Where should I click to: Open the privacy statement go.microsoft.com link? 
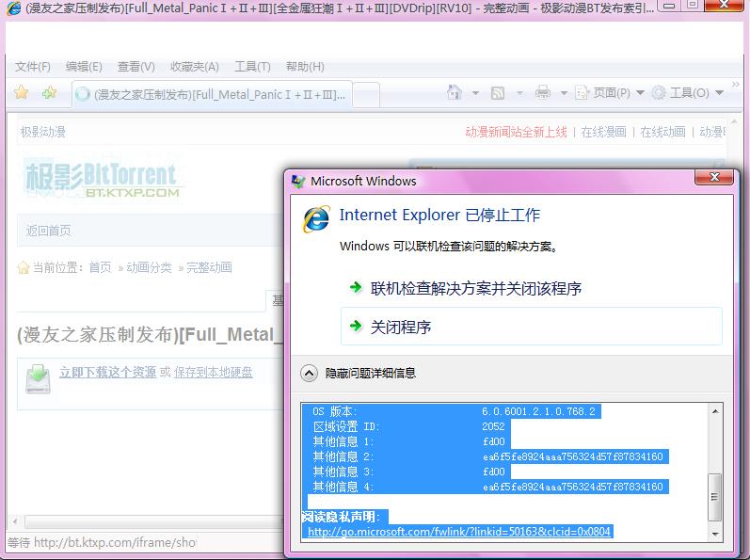458,532
